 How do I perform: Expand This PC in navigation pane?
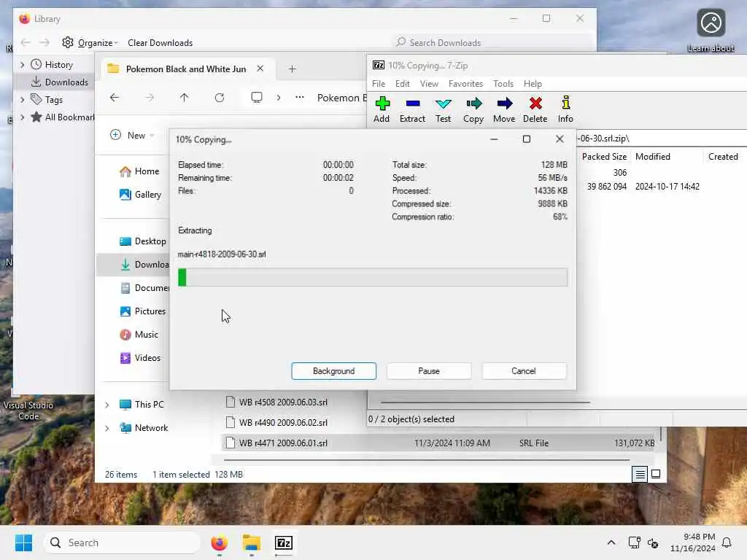tap(107, 405)
